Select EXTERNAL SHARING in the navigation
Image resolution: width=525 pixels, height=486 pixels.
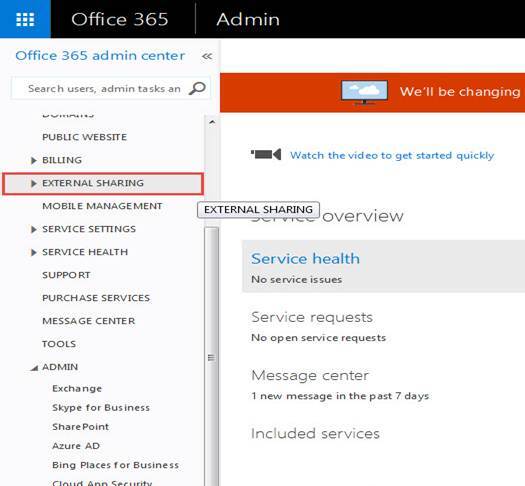[93, 183]
